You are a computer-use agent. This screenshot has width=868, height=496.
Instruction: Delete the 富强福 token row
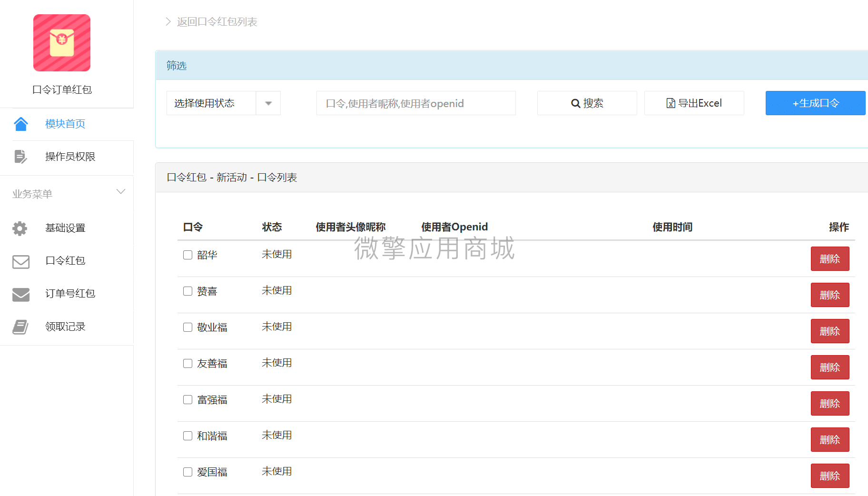point(830,404)
